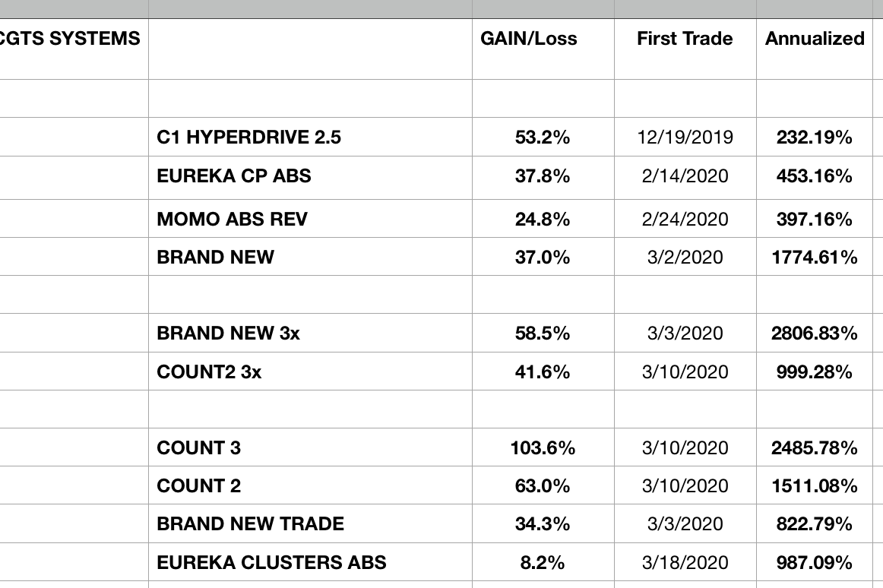Select the First Trade column header
Screen dimensions: 883x588
tap(685, 39)
